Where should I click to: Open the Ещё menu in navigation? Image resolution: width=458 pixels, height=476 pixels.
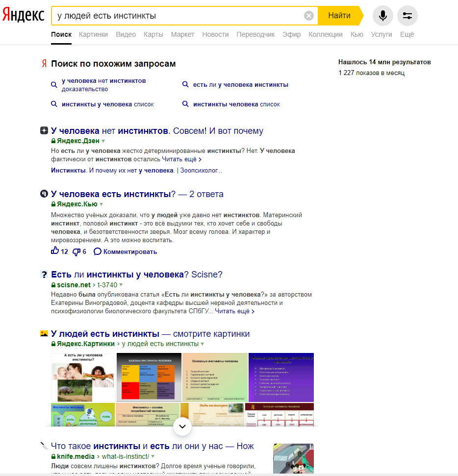click(x=407, y=34)
